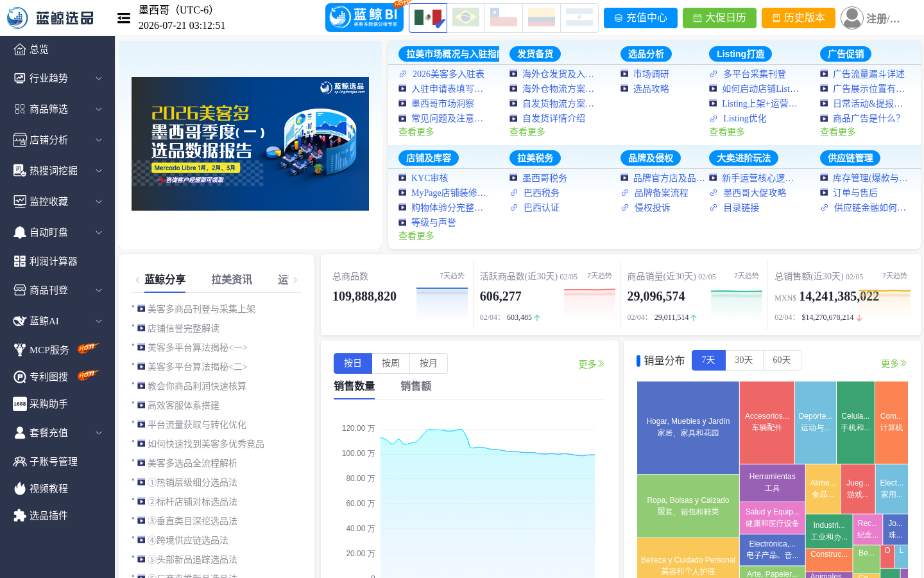Expand the 监控收藏 menu chevron
The width and height of the screenshot is (924, 578).
[x=99, y=202]
